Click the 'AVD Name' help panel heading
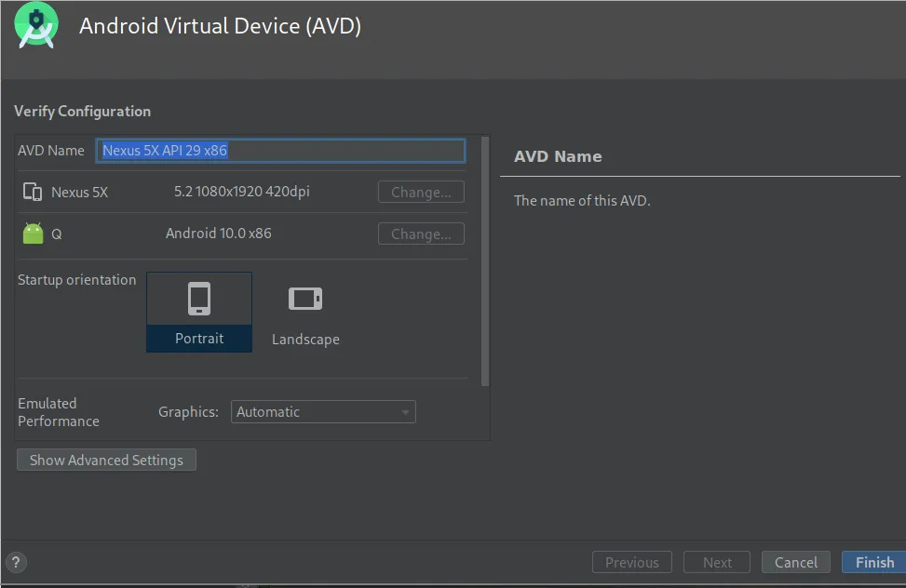This screenshot has height=588, width=906. pos(558,156)
